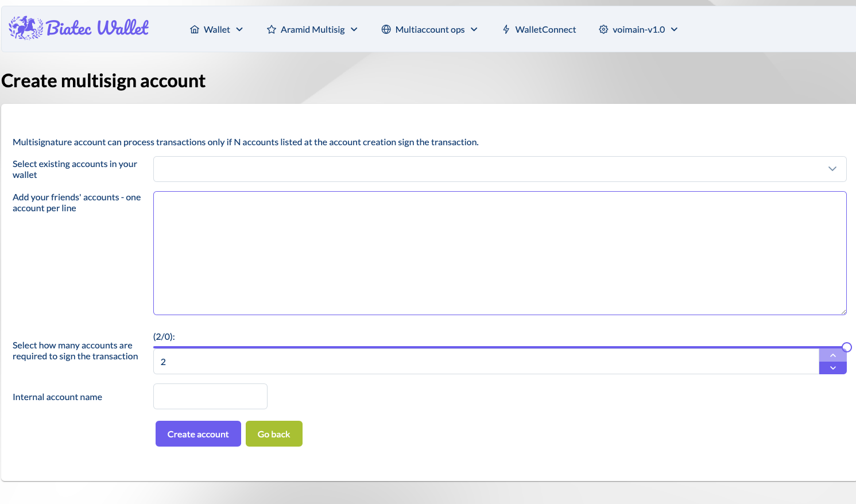Click the Go back button
The width and height of the screenshot is (856, 504).
click(274, 433)
